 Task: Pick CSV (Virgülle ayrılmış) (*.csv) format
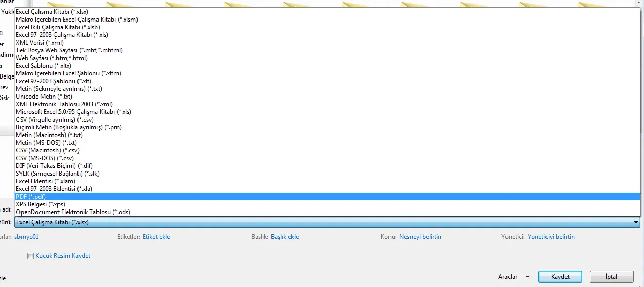click(x=55, y=120)
